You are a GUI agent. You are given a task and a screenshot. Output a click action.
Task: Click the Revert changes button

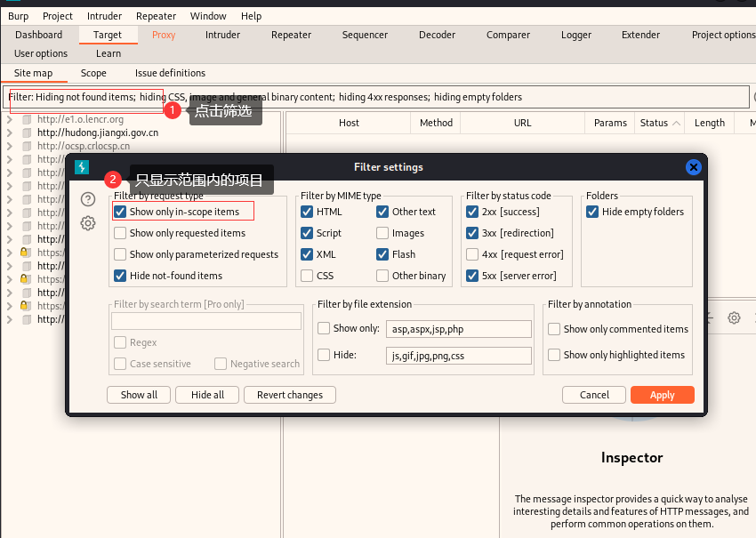click(290, 395)
